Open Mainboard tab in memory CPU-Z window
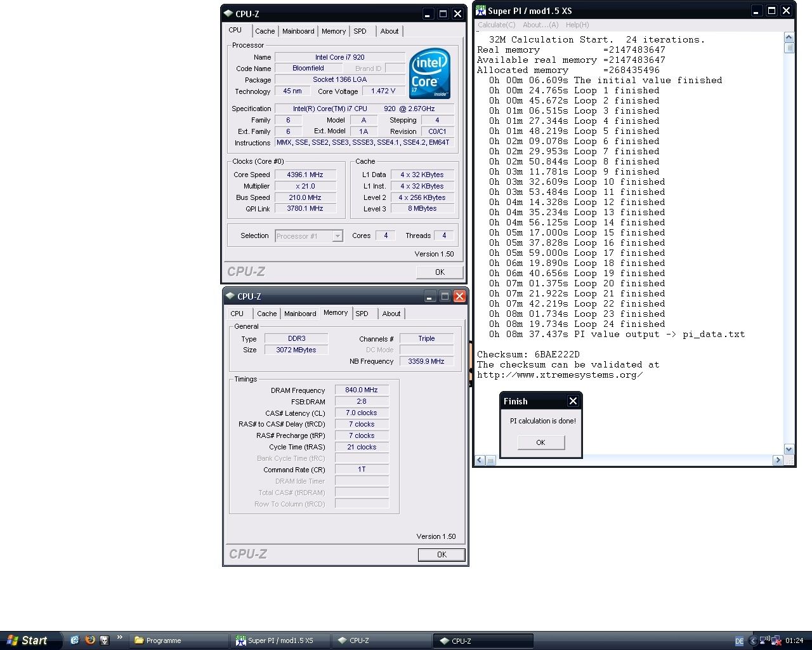Image resolution: width=812 pixels, height=650 pixels. pyautogui.click(x=300, y=314)
